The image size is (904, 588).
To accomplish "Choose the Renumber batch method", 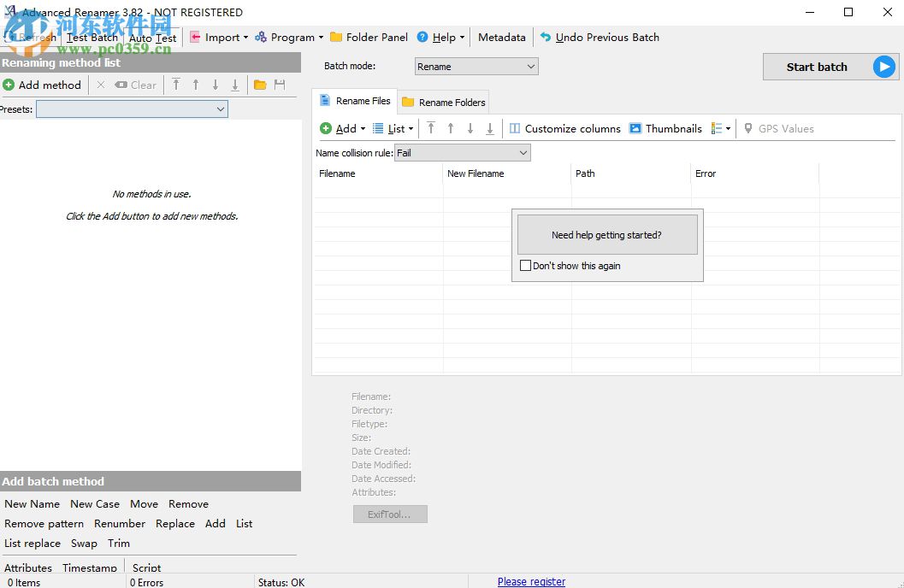I will [120, 523].
